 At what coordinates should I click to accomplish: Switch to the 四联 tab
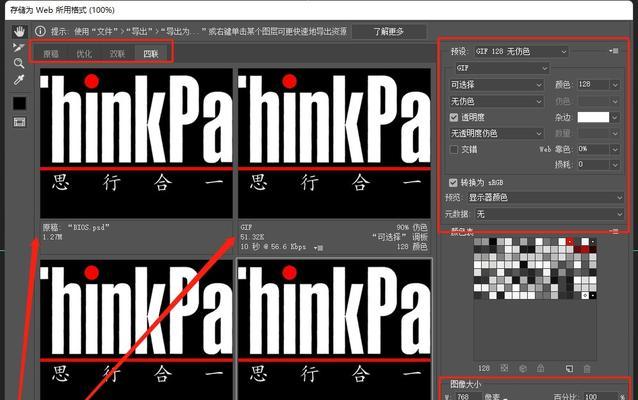151,54
